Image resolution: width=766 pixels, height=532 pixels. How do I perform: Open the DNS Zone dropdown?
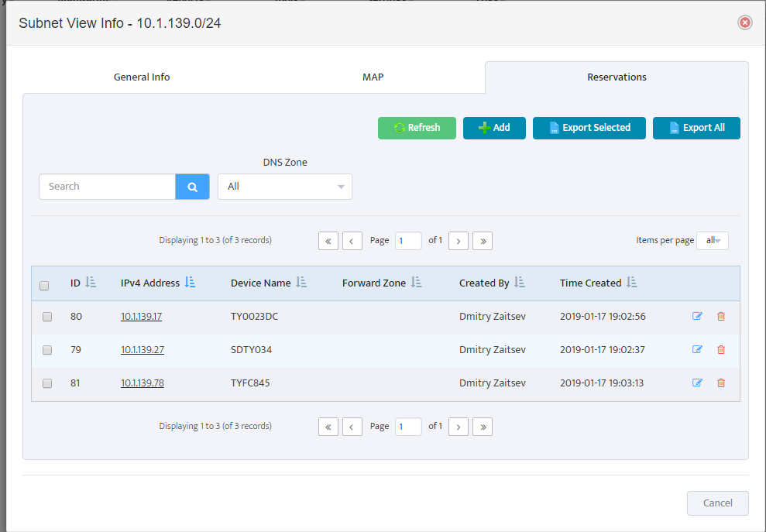285,187
